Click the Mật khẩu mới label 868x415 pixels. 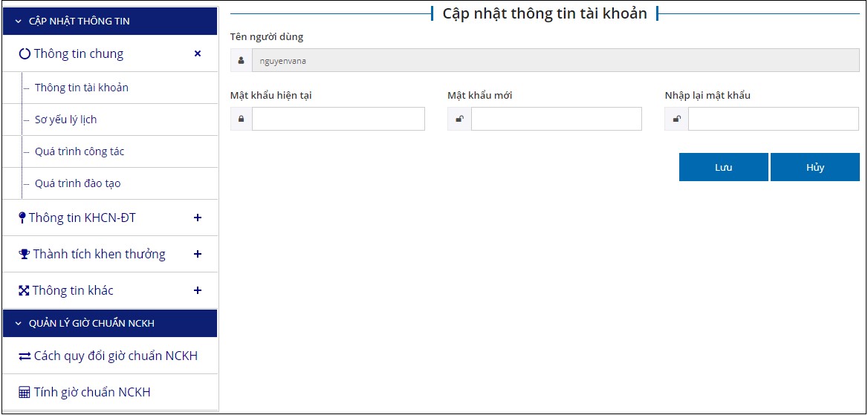(480, 95)
